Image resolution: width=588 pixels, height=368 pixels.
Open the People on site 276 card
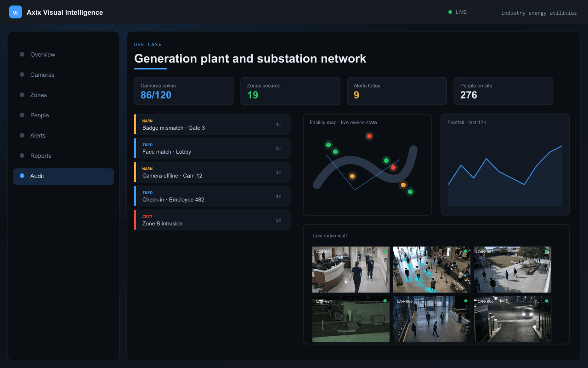pyautogui.click(x=503, y=91)
